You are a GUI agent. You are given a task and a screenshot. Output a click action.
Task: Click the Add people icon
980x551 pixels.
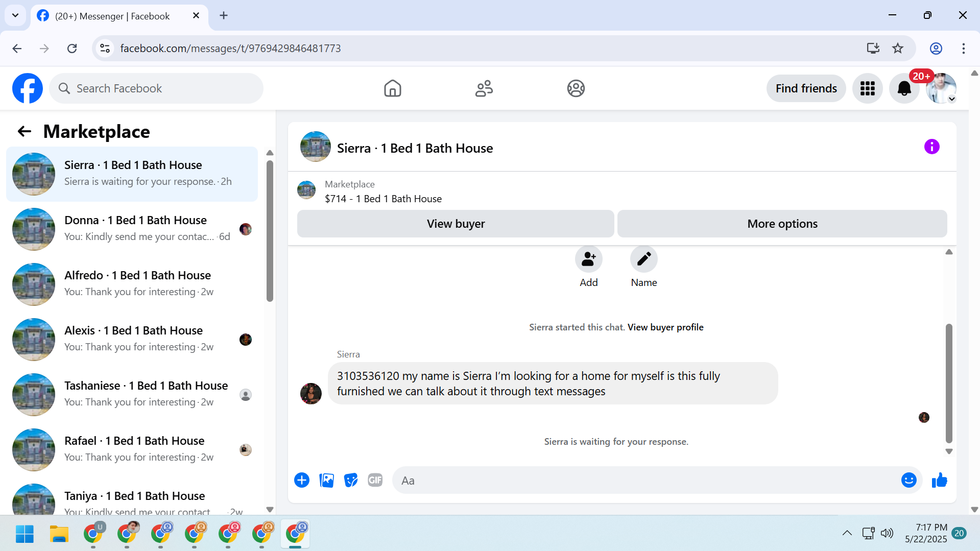click(x=588, y=259)
